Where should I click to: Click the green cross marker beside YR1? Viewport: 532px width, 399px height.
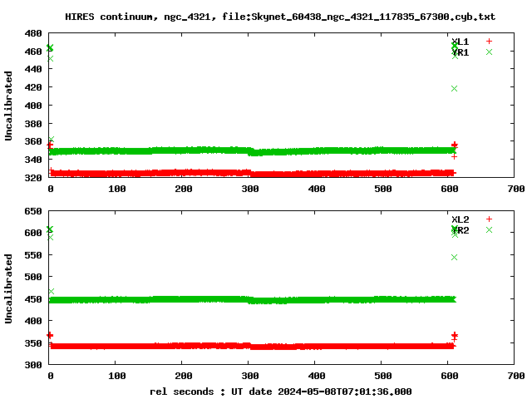489,52
